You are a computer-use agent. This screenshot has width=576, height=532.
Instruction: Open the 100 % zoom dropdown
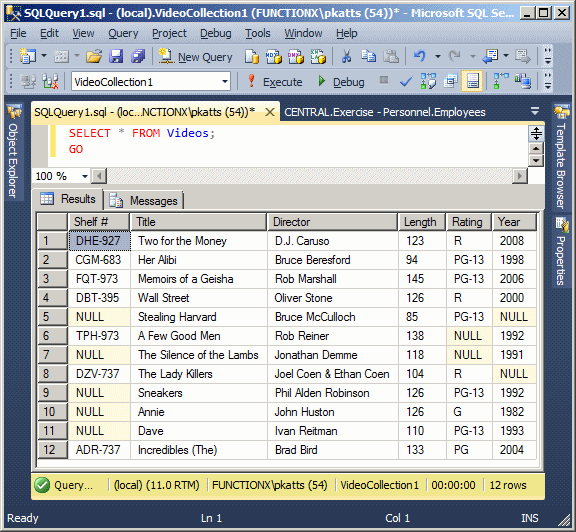tap(85, 176)
